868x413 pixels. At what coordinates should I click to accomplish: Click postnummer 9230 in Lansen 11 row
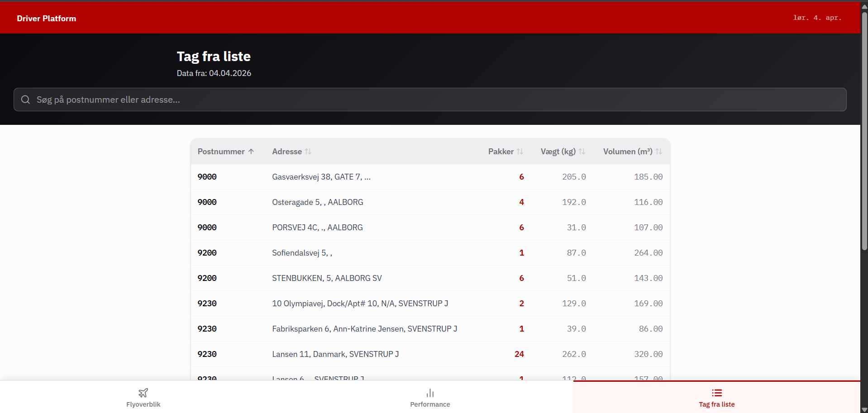(x=207, y=354)
